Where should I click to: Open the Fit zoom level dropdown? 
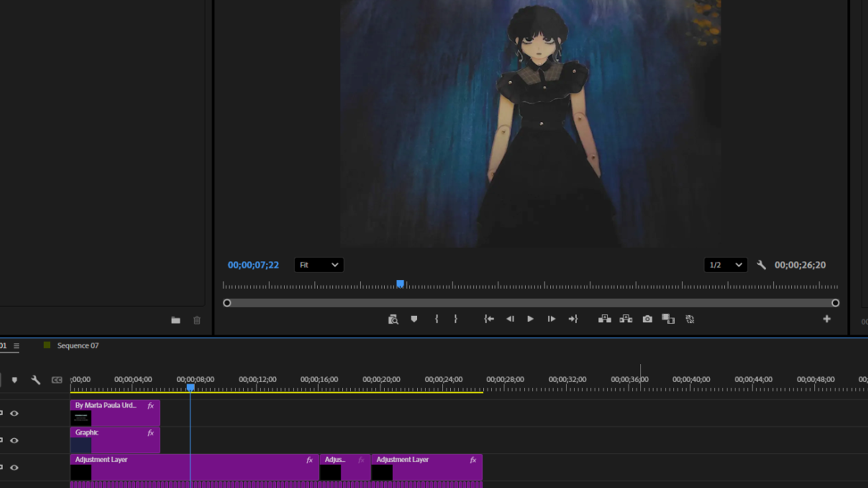click(319, 265)
